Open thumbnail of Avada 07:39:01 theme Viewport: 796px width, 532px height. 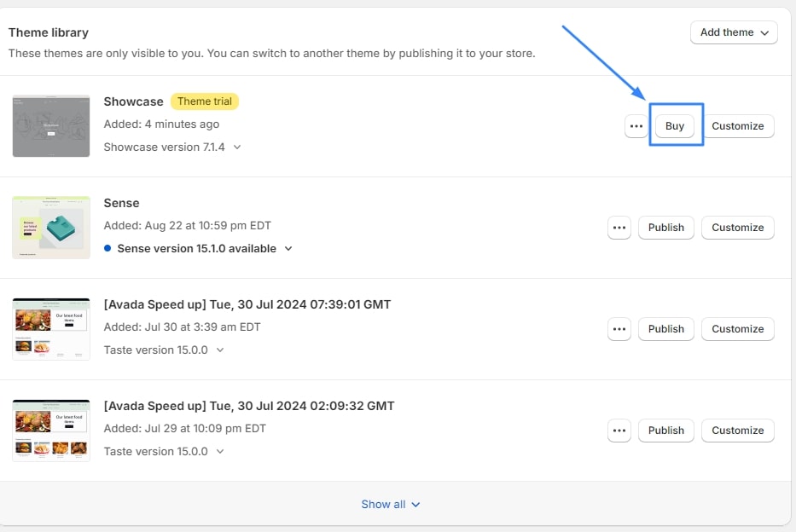click(51, 329)
